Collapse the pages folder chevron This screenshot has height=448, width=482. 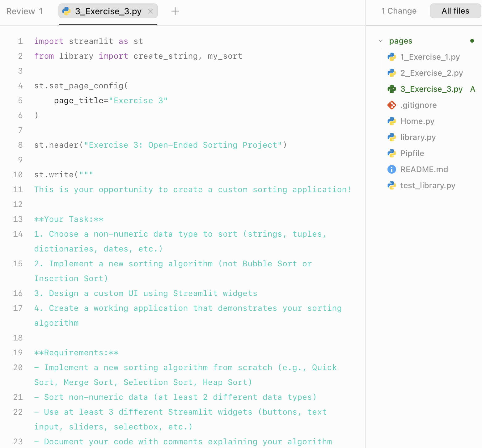tap(381, 41)
